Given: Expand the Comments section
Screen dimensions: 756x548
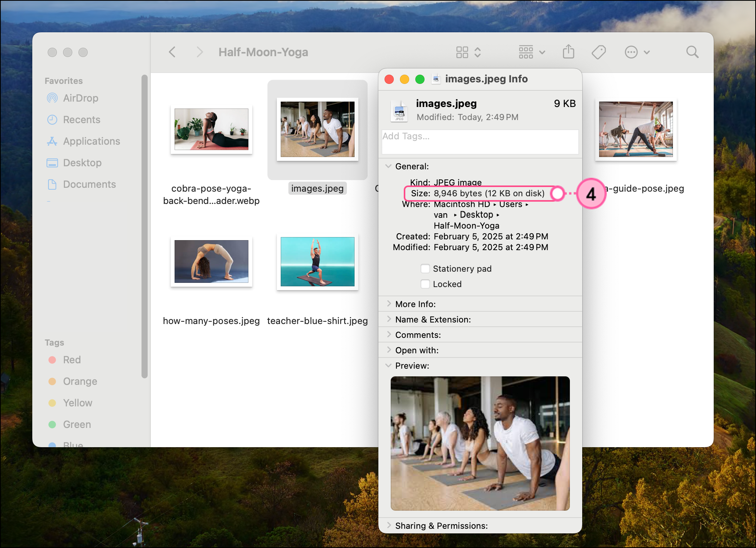Looking at the screenshot, I should 389,335.
